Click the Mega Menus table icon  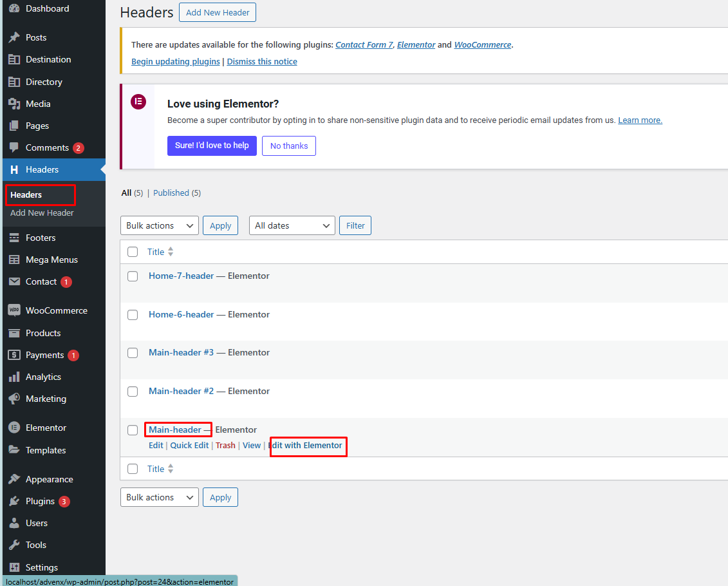[x=14, y=260]
